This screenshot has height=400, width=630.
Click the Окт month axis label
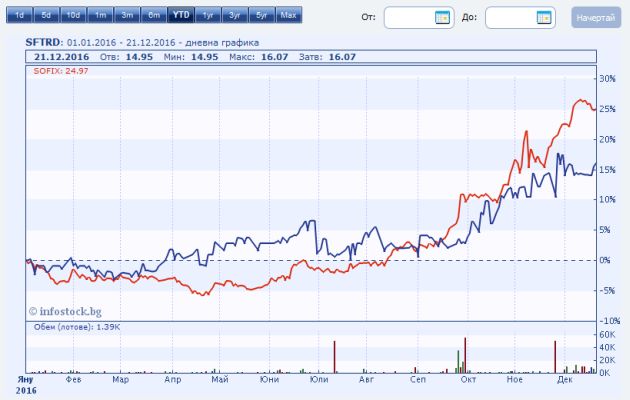click(468, 379)
